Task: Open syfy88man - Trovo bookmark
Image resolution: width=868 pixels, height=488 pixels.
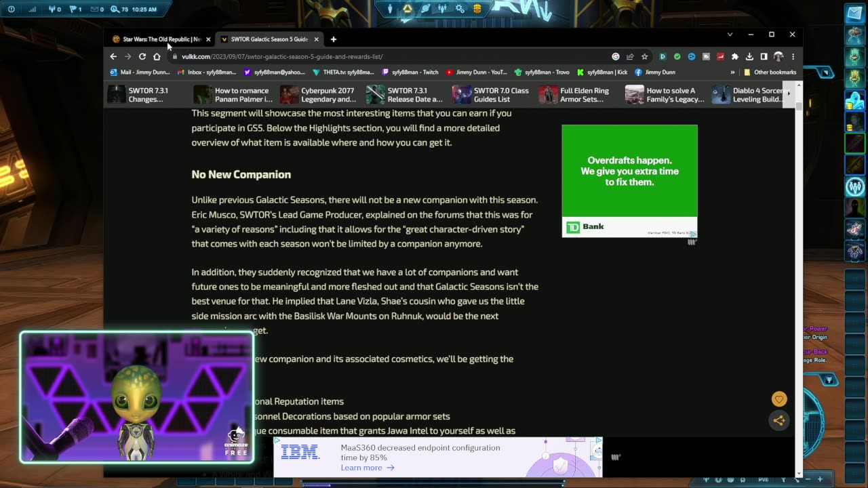Action: click(542, 73)
